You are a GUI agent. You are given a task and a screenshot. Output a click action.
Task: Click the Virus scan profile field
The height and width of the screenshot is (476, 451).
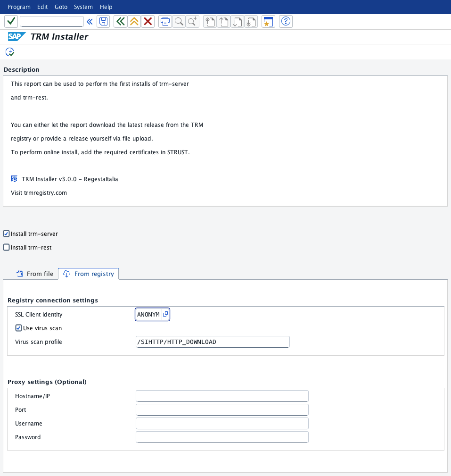(x=213, y=342)
